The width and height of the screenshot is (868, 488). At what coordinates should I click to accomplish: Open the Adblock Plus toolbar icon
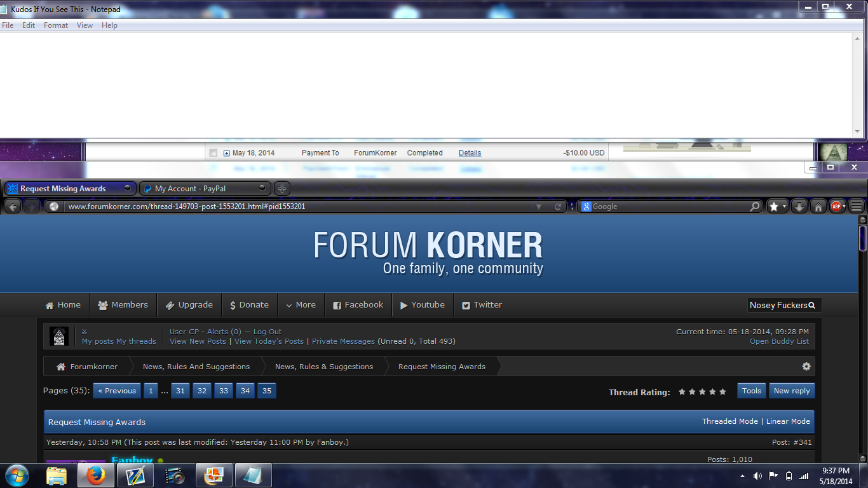pyautogui.click(x=837, y=207)
